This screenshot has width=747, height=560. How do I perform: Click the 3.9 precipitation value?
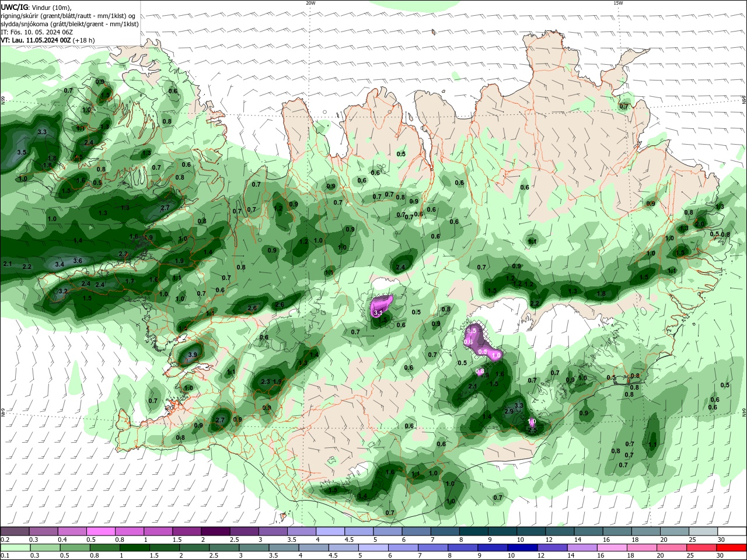(193, 355)
